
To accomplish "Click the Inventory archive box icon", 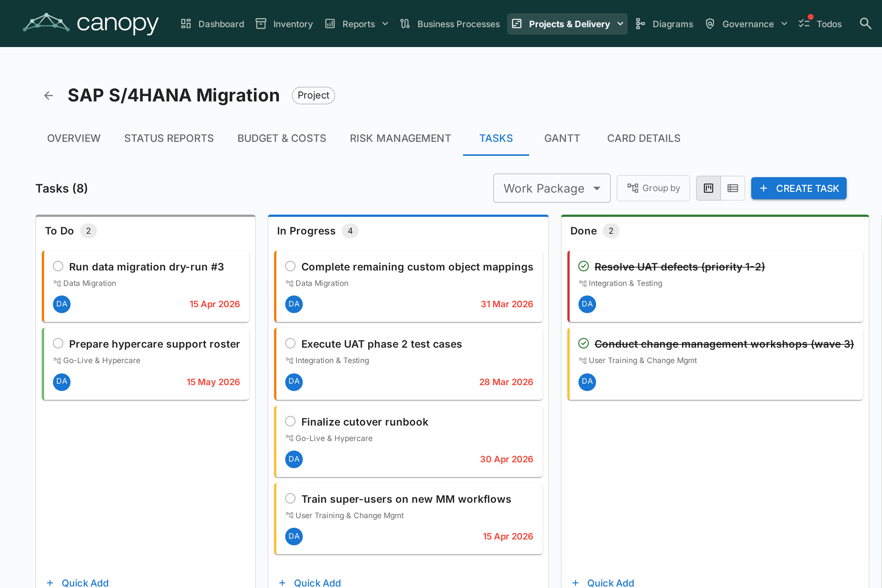I will pos(261,24).
